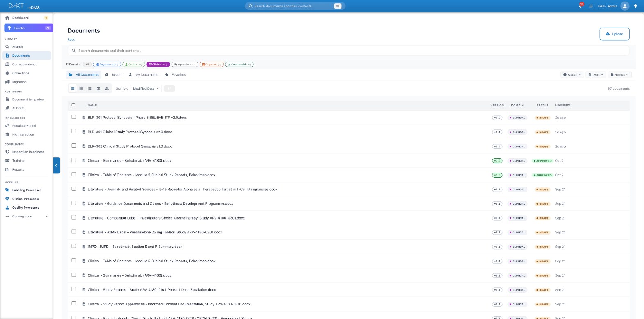Switch to the compact lines view icon
This screenshot has height=319, width=644.
click(90, 88)
